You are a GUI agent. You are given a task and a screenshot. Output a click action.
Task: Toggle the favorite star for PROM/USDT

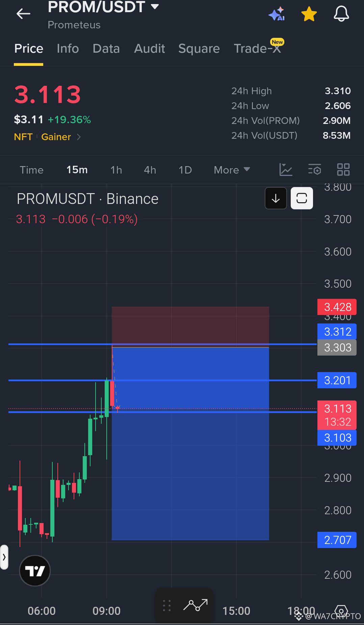309,14
